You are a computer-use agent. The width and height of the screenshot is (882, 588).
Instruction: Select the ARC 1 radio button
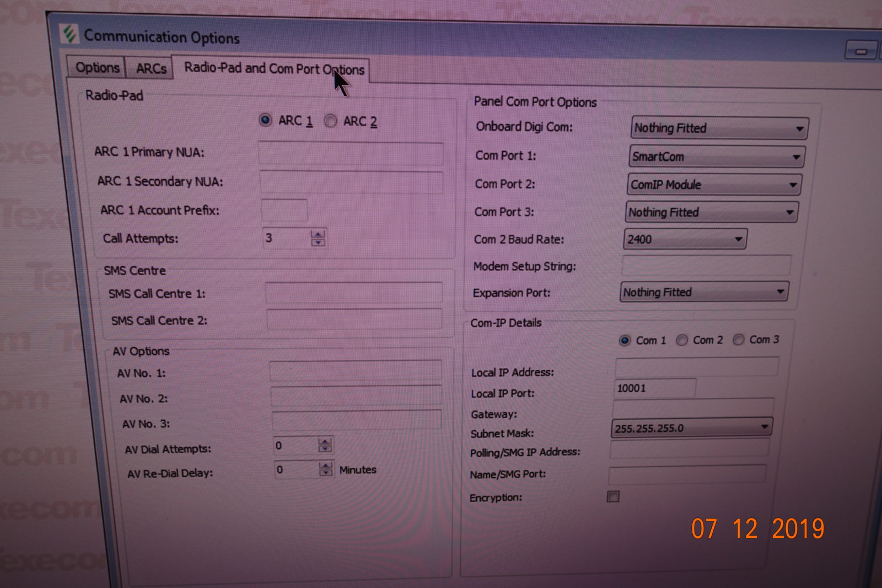(x=265, y=120)
